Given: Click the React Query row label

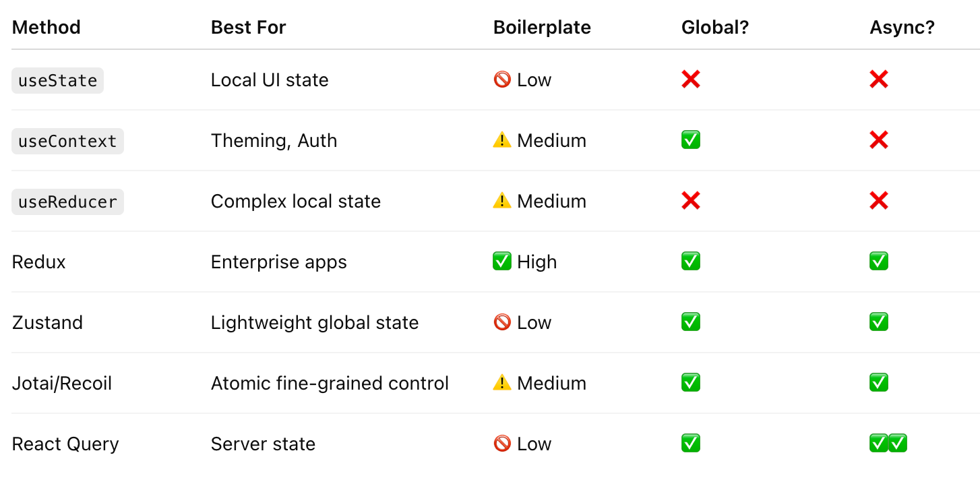Looking at the screenshot, I should 65,444.
